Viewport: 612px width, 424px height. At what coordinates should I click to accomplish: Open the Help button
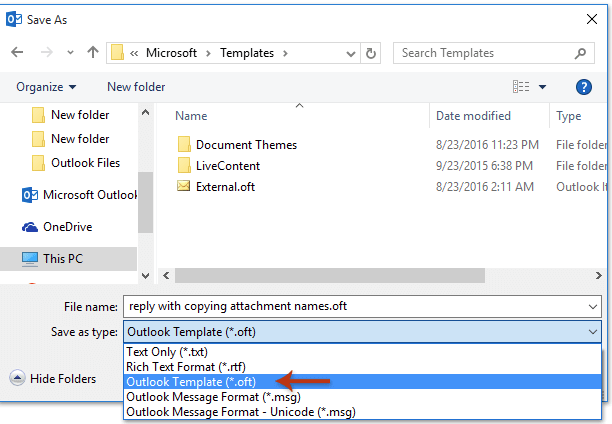[584, 87]
